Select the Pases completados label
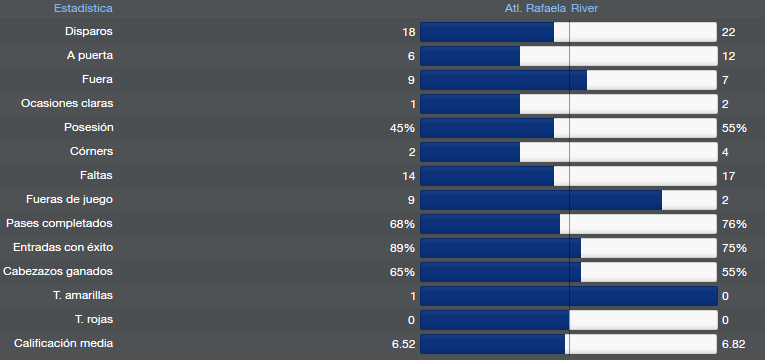 59,223
